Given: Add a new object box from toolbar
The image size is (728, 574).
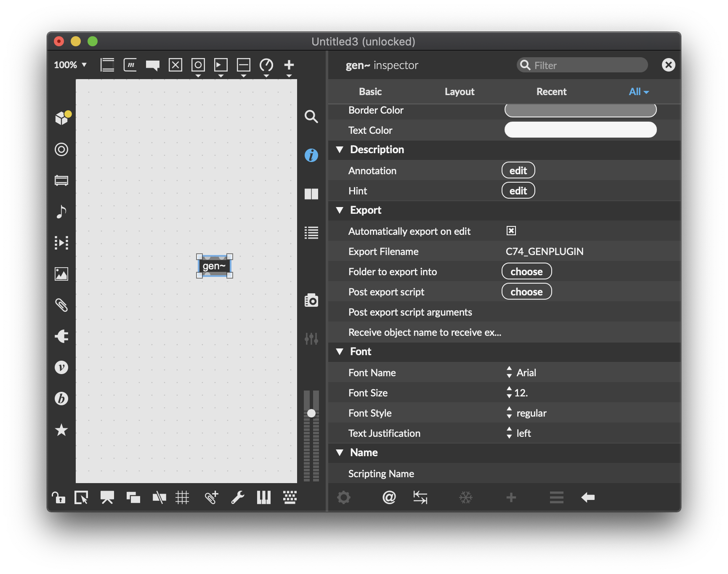Looking at the screenshot, I should 107,65.
